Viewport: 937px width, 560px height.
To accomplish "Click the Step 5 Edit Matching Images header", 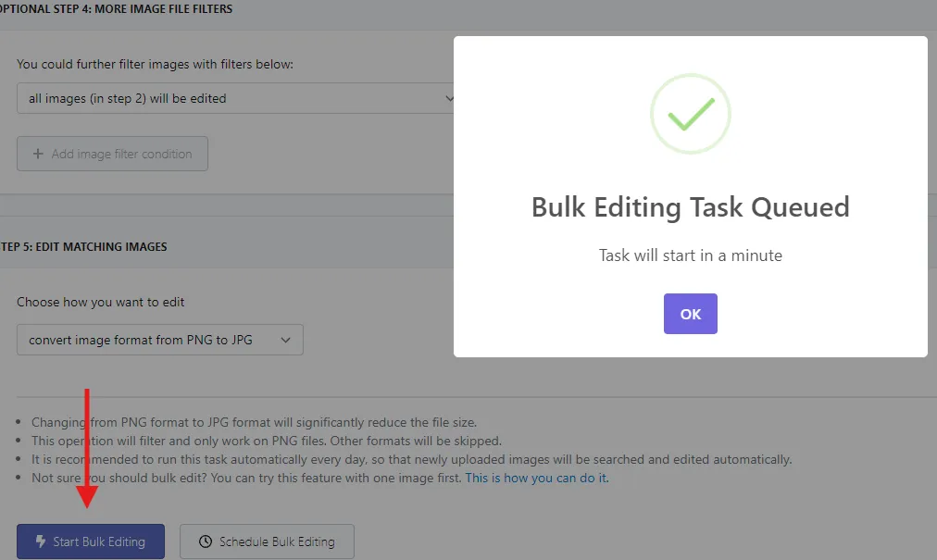I will point(83,247).
